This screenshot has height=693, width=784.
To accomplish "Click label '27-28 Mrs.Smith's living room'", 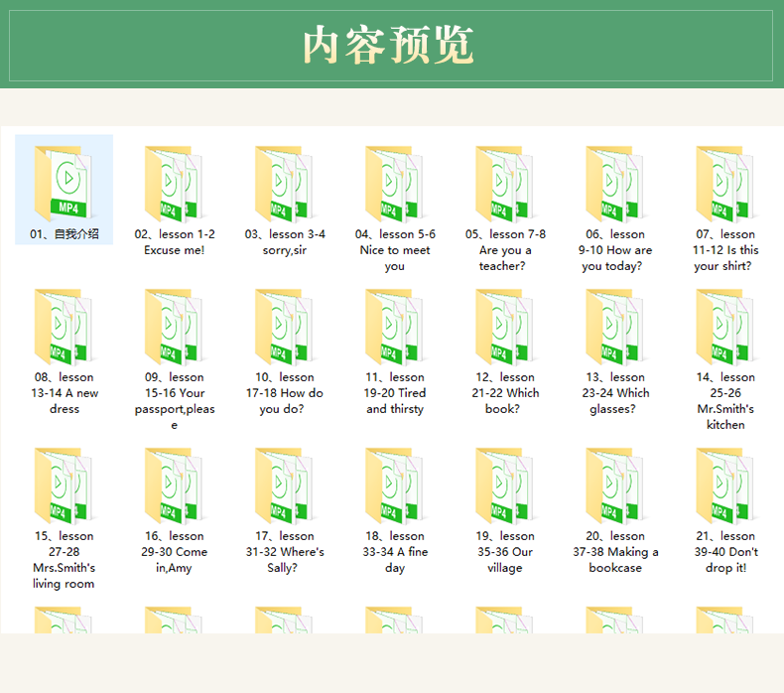I will click(x=64, y=560).
